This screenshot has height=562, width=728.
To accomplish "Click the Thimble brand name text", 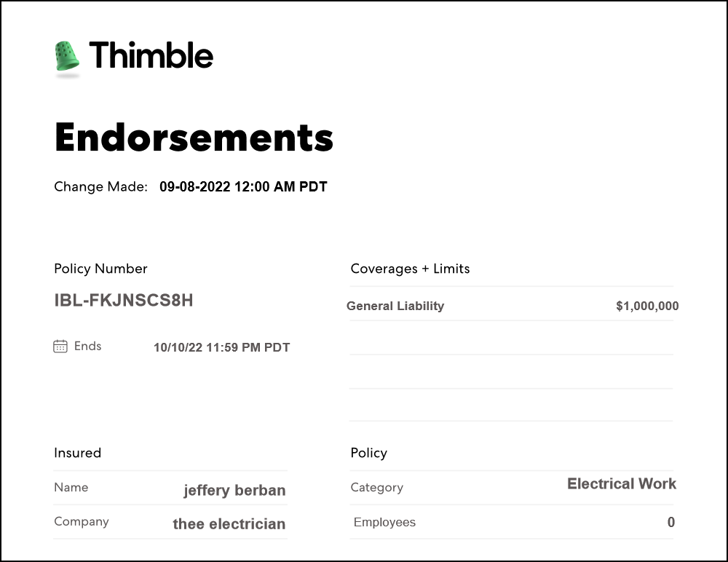I will 151,55.
